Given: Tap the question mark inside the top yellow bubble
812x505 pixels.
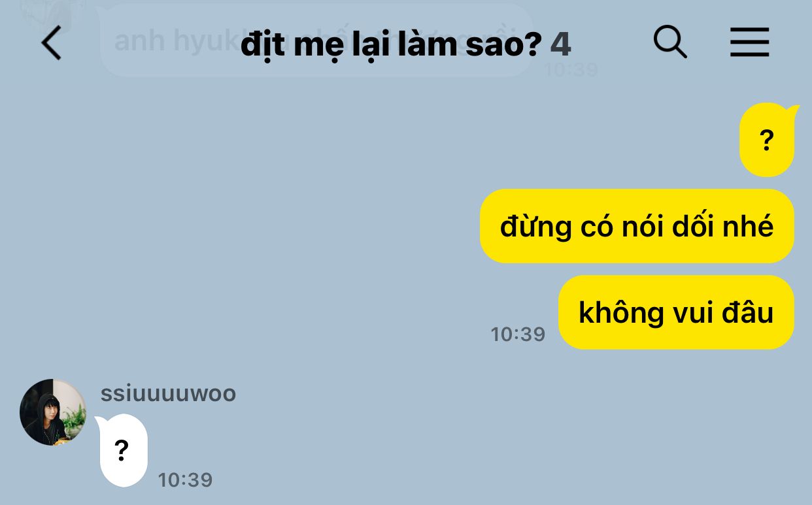Looking at the screenshot, I should 767,140.
